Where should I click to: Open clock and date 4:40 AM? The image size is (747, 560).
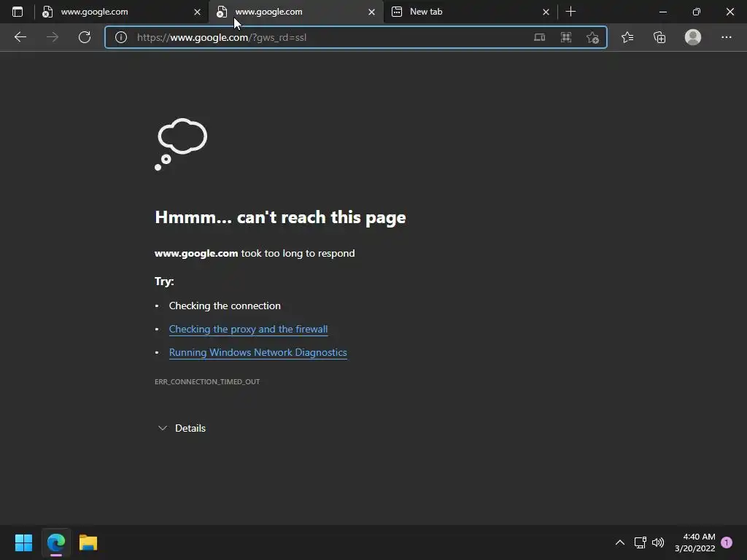point(694,542)
